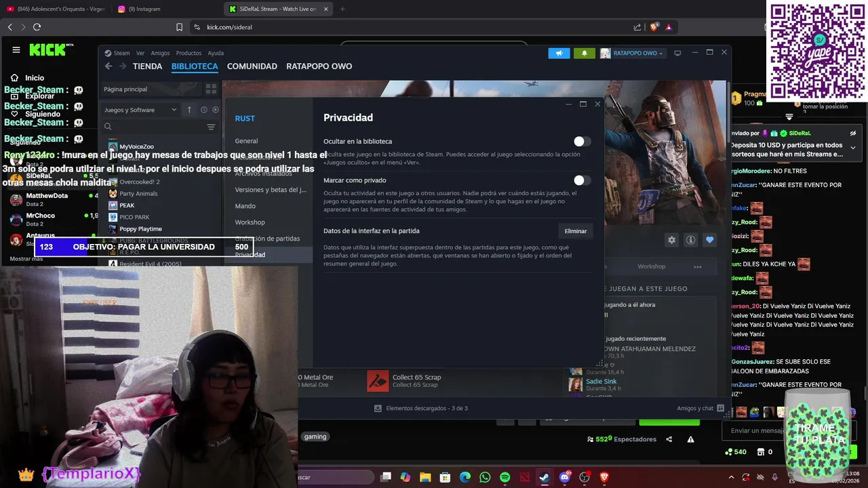Open the COMUNIDAD tab
This screenshot has width=868, height=488.
tap(252, 66)
